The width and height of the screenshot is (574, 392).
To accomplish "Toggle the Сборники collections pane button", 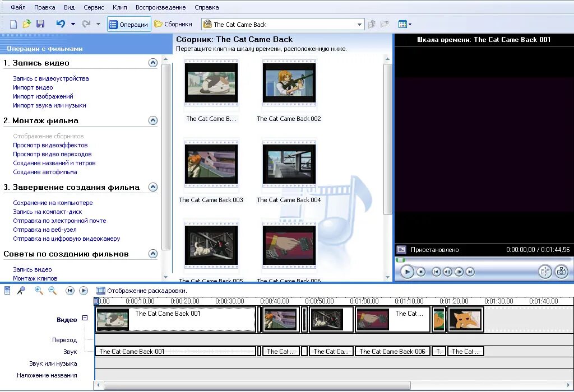I will [173, 24].
